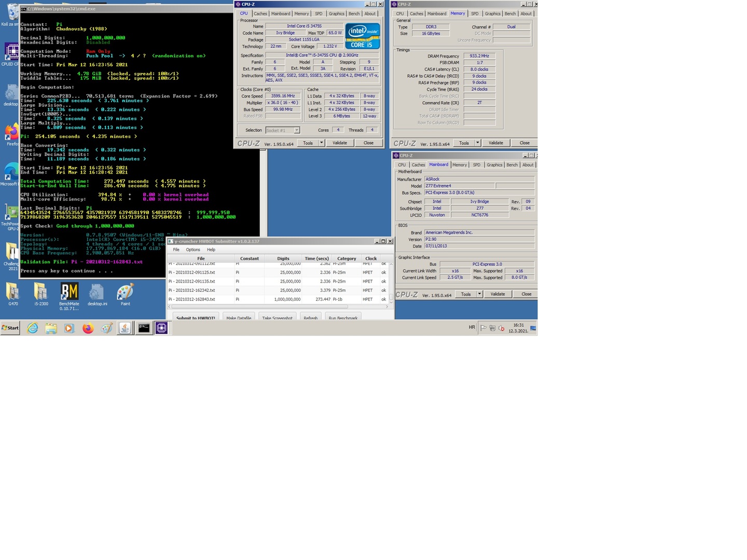Open the Paint desktop shortcut
The image size is (747, 560).
(125, 295)
